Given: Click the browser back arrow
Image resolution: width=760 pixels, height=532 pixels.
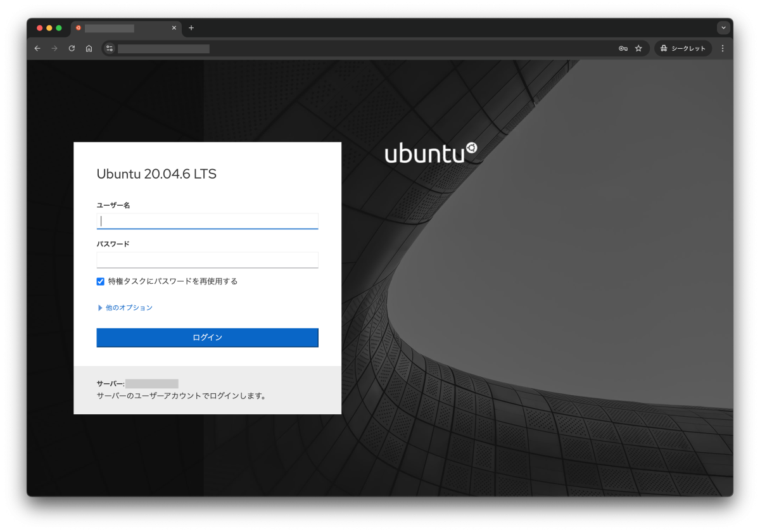Looking at the screenshot, I should (37, 48).
